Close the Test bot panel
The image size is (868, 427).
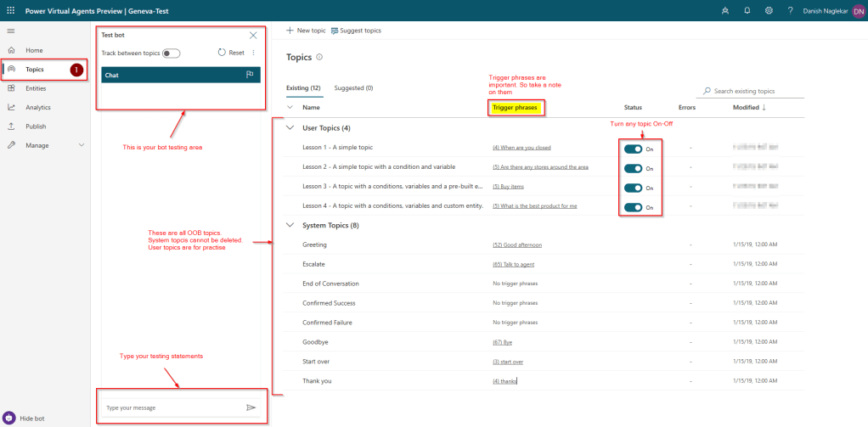click(x=253, y=36)
